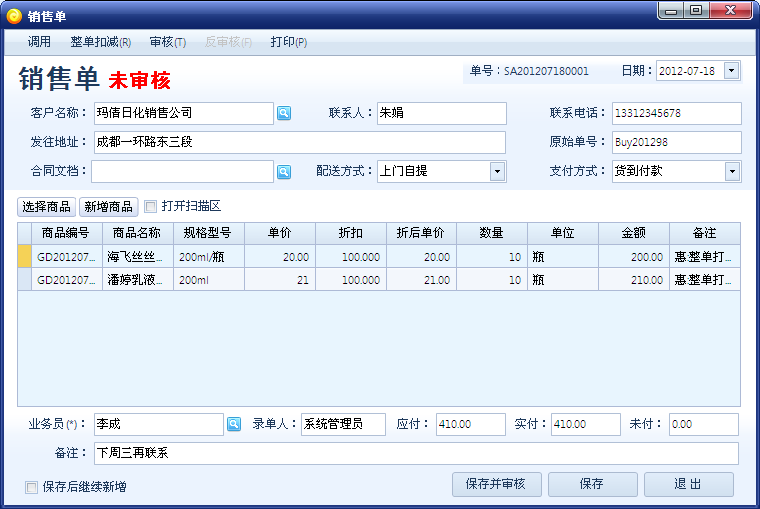The width and height of the screenshot is (760, 509).
Task: Click the 联系人 input field
Action: [442, 113]
